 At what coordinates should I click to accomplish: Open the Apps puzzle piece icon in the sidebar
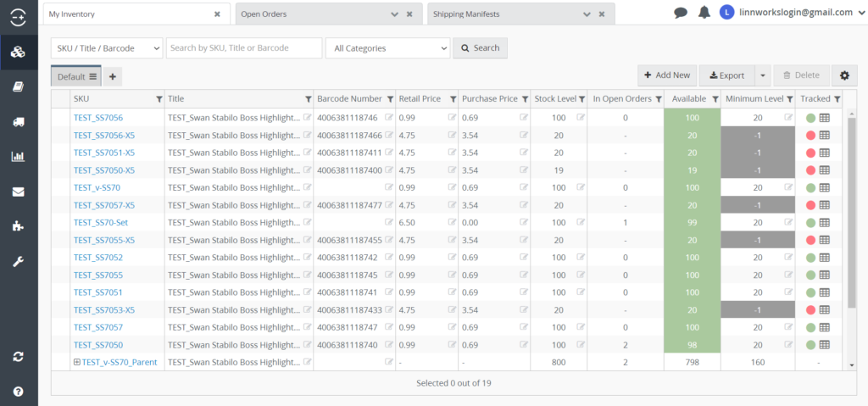pos(19,226)
